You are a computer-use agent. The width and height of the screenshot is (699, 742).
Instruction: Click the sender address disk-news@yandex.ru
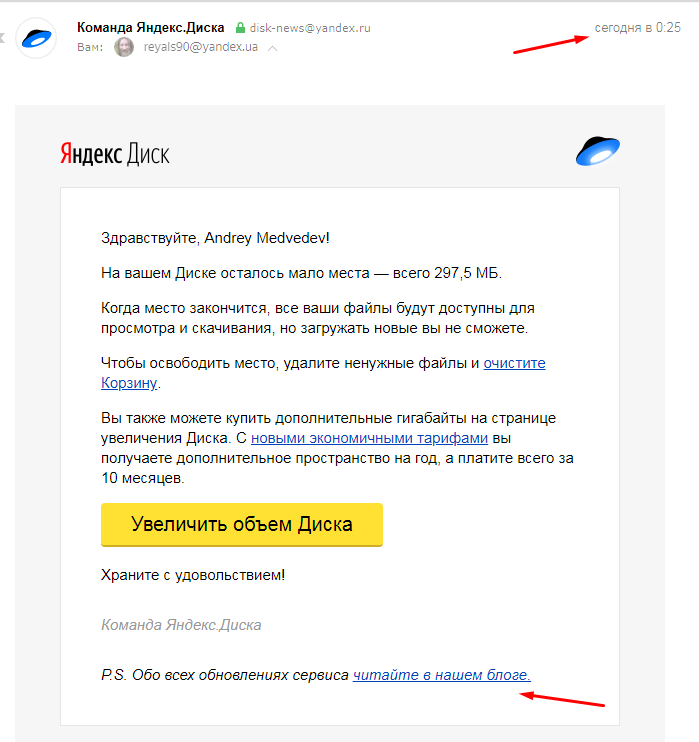(x=310, y=28)
